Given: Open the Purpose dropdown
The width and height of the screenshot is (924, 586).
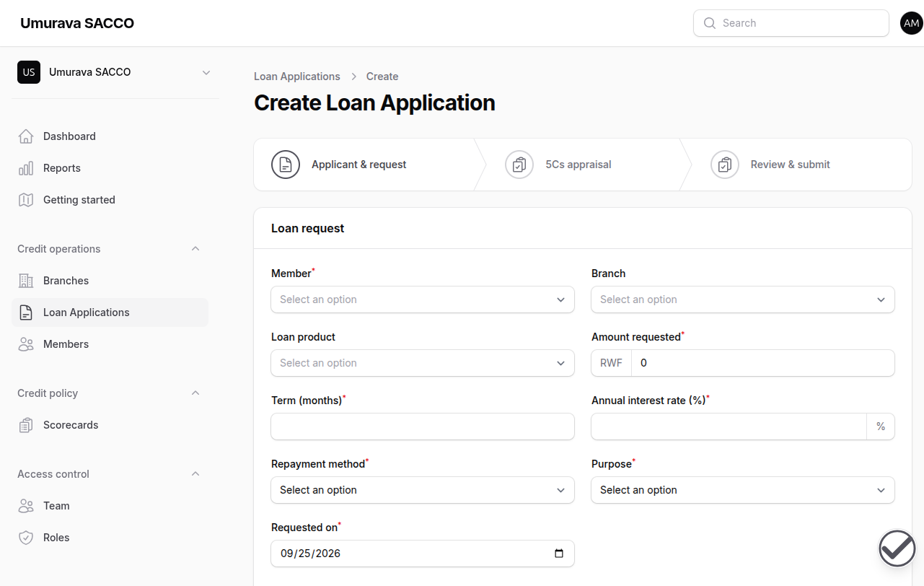Looking at the screenshot, I should [743, 490].
